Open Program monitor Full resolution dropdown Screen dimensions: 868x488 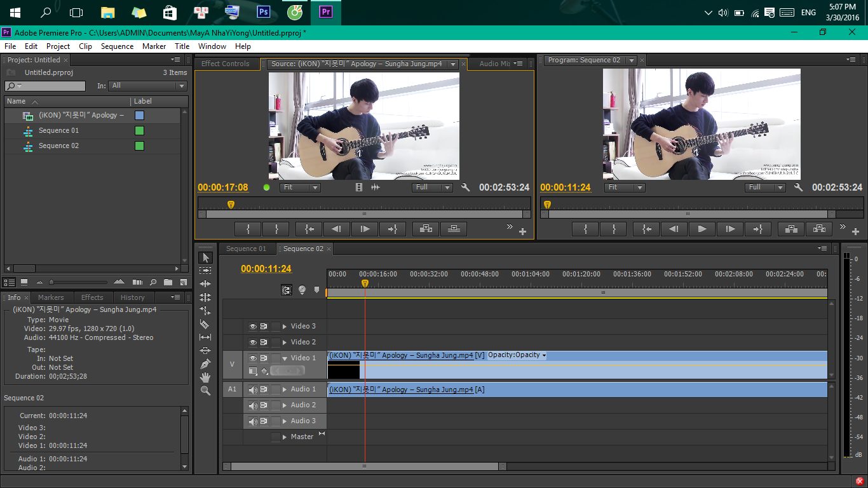[765, 187]
